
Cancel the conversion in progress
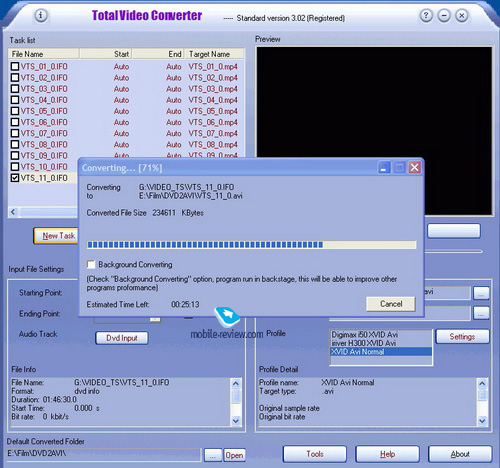coord(391,304)
